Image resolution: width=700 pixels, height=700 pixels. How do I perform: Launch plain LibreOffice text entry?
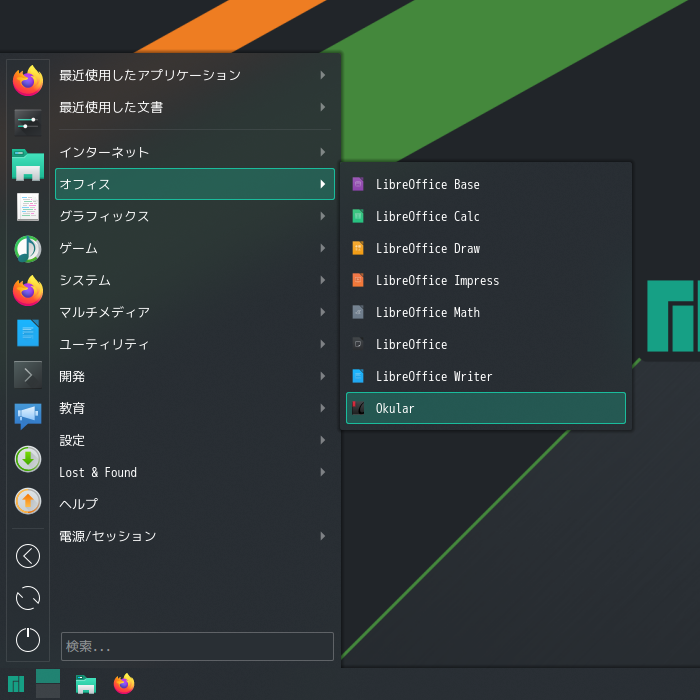click(411, 344)
